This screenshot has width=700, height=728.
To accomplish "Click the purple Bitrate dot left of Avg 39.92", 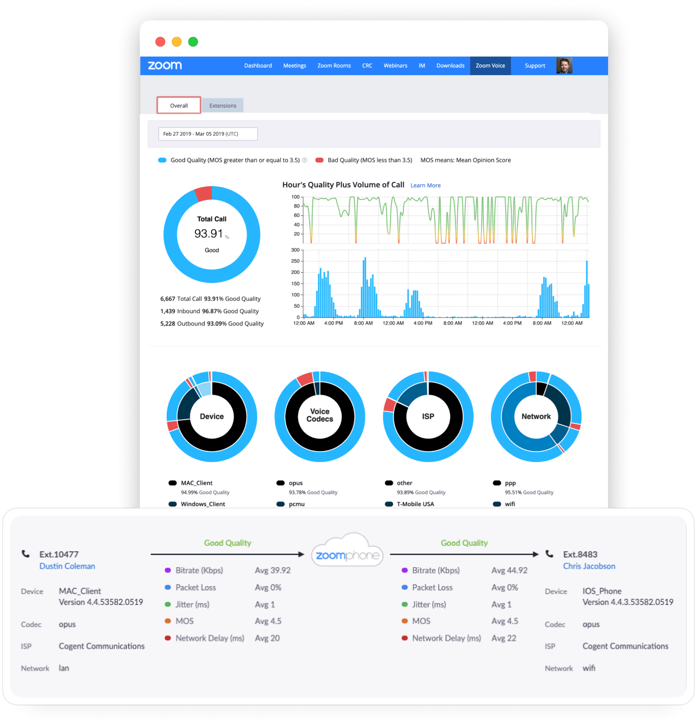I will pos(168,570).
